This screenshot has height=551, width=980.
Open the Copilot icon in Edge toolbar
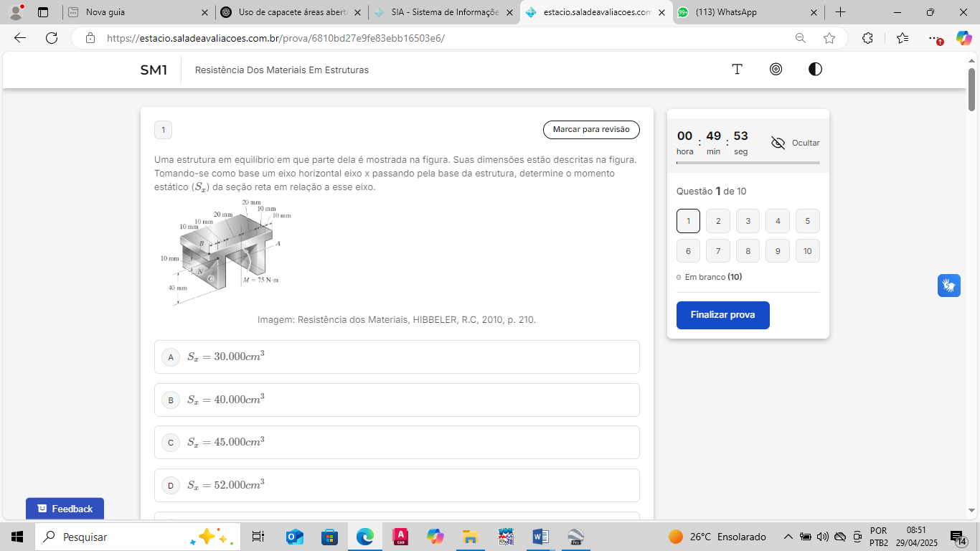tap(963, 38)
